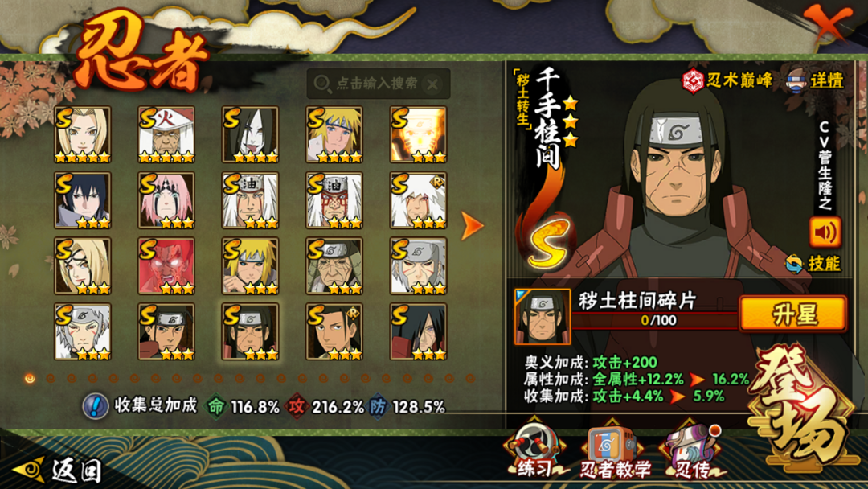Select the last page indicator dot
This screenshot has height=489, width=868.
(470, 378)
